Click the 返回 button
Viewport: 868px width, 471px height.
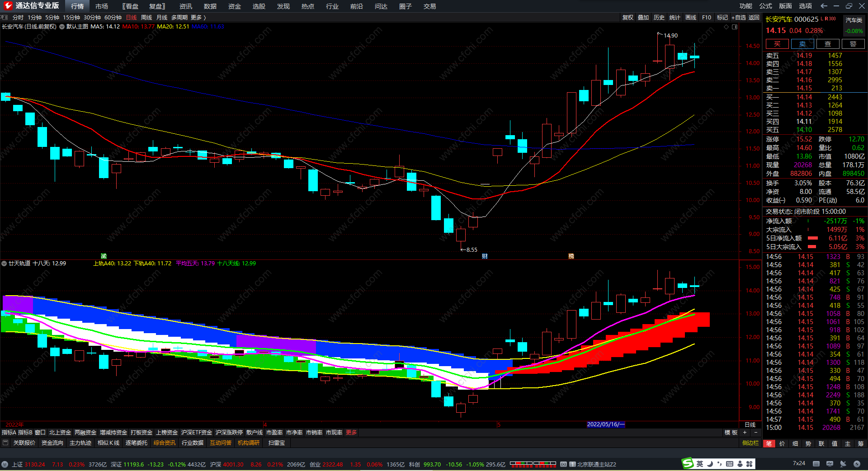click(x=754, y=18)
